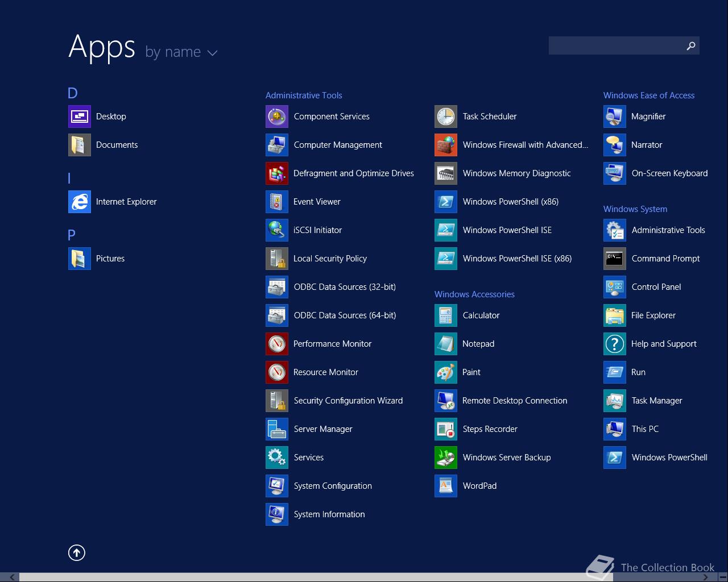This screenshot has height=582, width=728.
Task: Open Remote Desktop Connection icon
Action: [446, 401]
